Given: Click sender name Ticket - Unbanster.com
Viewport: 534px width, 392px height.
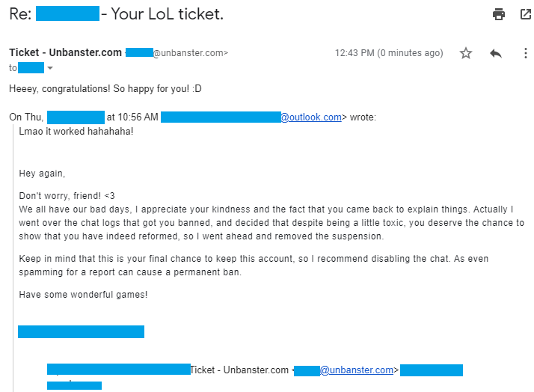Looking at the screenshot, I should (x=65, y=52).
